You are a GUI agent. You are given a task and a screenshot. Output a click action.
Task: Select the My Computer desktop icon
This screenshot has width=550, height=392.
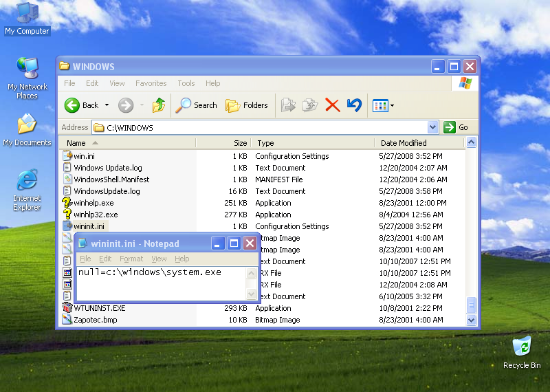(x=27, y=19)
